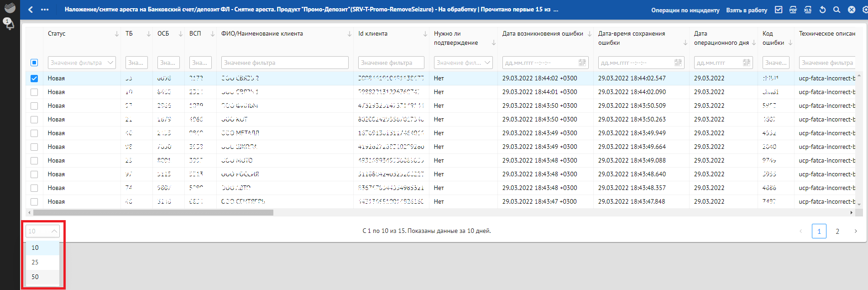The image size is (868, 290).
Task: Go to page 2 of results
Action: [837, 231]
